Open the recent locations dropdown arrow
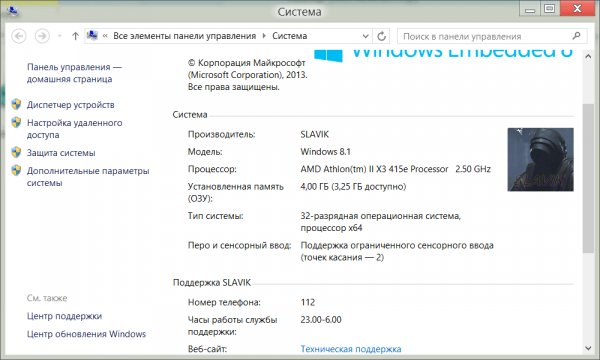600x360 pixels. tap(60, 36)
